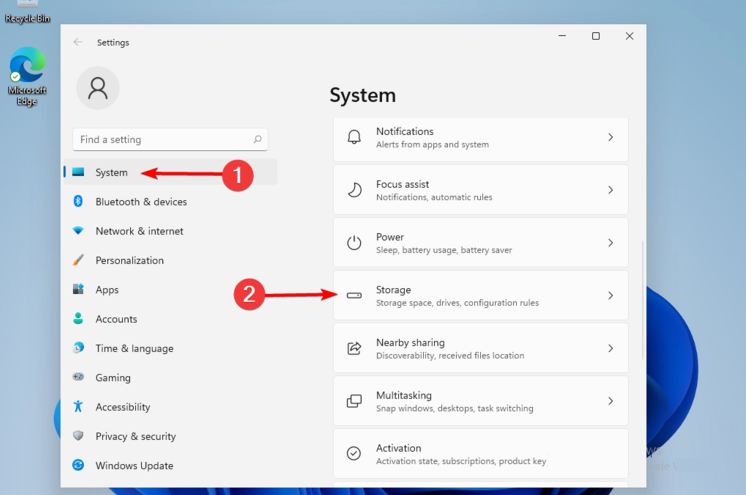This screenshot has width=746, height=495.
Task: Click the Network wifi icon in the sidebar
Action: [x=78, y=231]
